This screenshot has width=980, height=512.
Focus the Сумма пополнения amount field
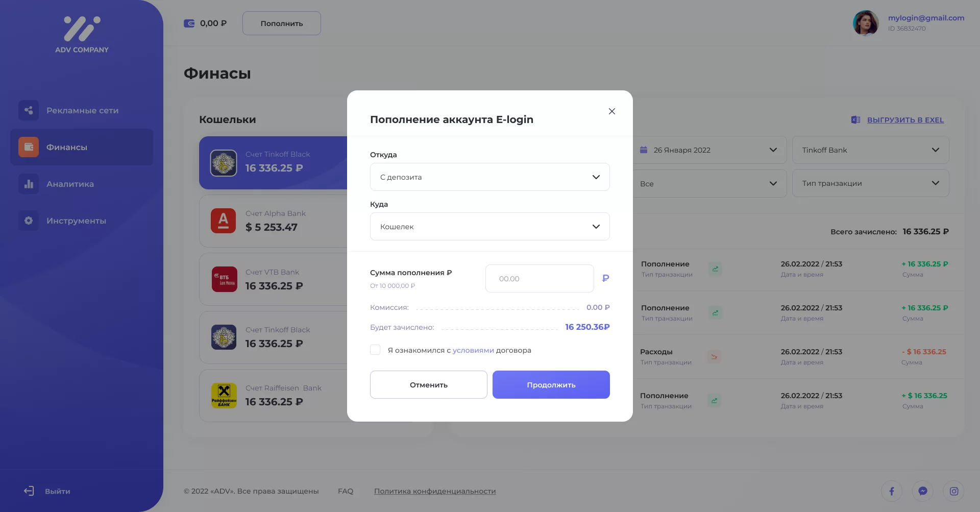(x=540, y=279)
